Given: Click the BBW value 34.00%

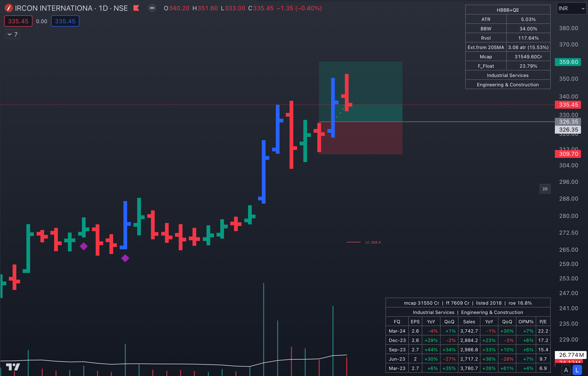Looking at the screenshot, I should pos(528,28).
